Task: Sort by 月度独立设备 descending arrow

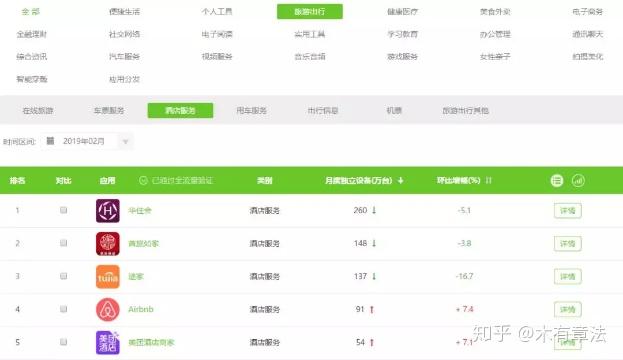Action: (x=400, y=181)
